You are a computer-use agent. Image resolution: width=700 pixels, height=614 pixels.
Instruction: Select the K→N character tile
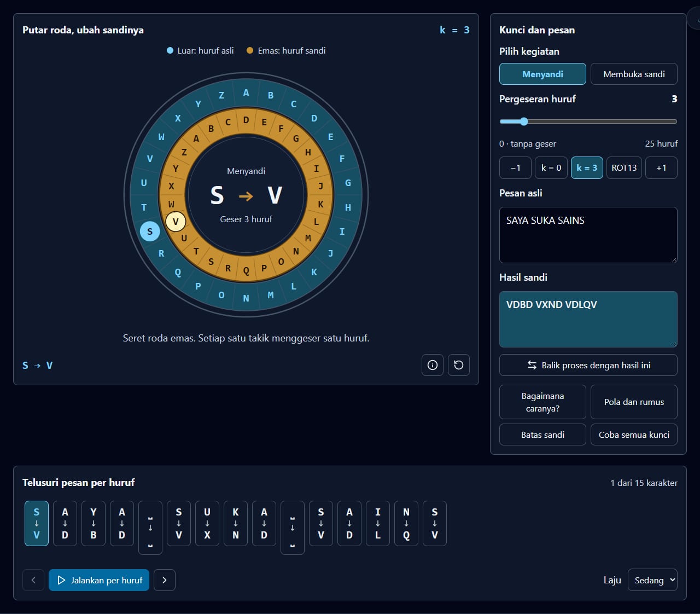tap(236, 523)
